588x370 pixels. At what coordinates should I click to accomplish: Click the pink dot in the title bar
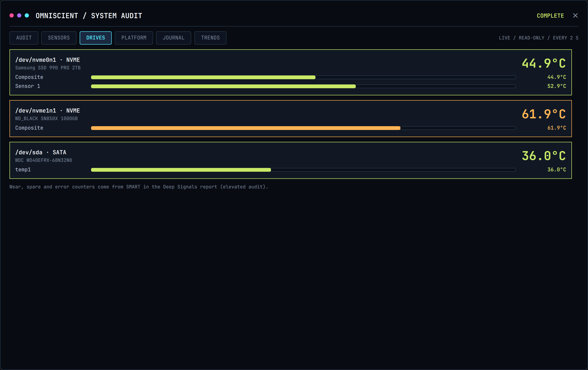click(x=11, y=16)
